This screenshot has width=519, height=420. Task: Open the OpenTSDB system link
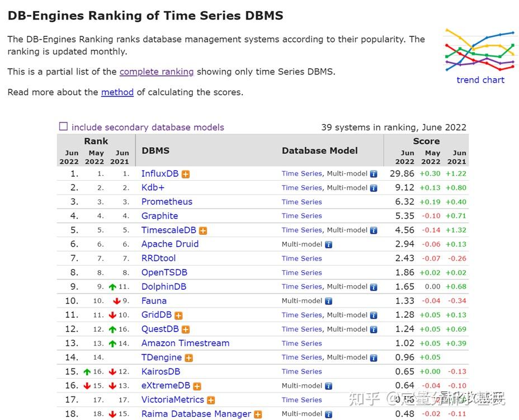point(164,273)
